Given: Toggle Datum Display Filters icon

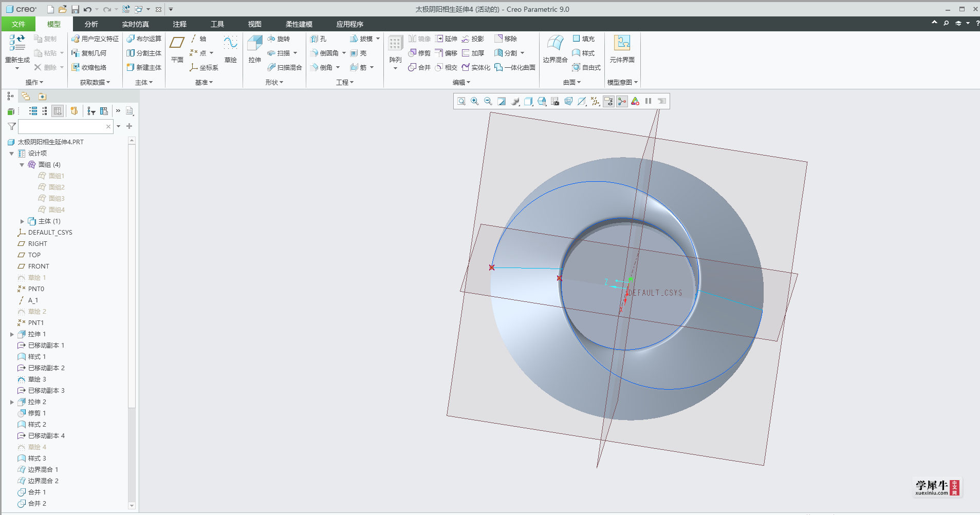Looking at the screenshot, I should [x=595, y=101].
